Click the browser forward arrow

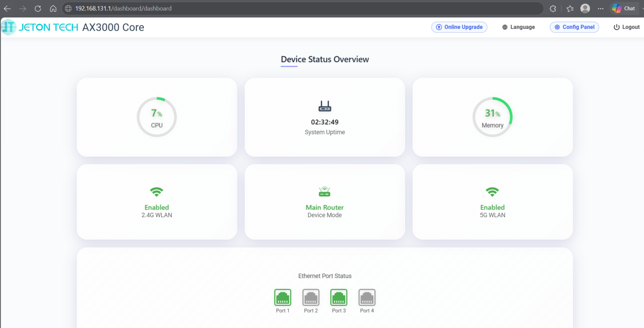pyautogui.click(x=23, y=9)
